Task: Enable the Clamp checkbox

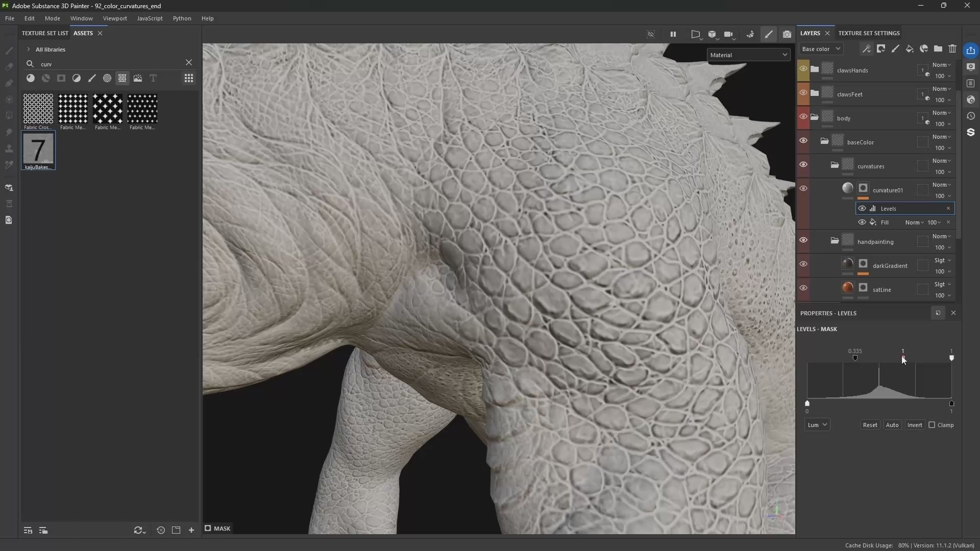Action: (932, 425)
